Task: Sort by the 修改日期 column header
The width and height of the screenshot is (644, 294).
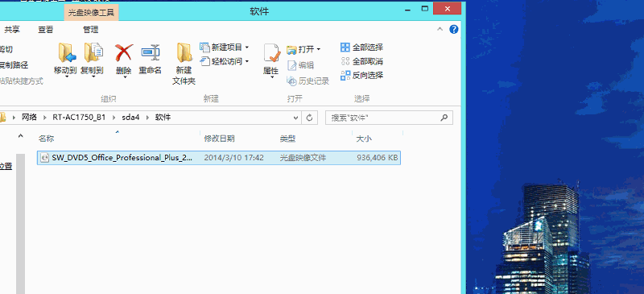Action: (x=219, y=139)
